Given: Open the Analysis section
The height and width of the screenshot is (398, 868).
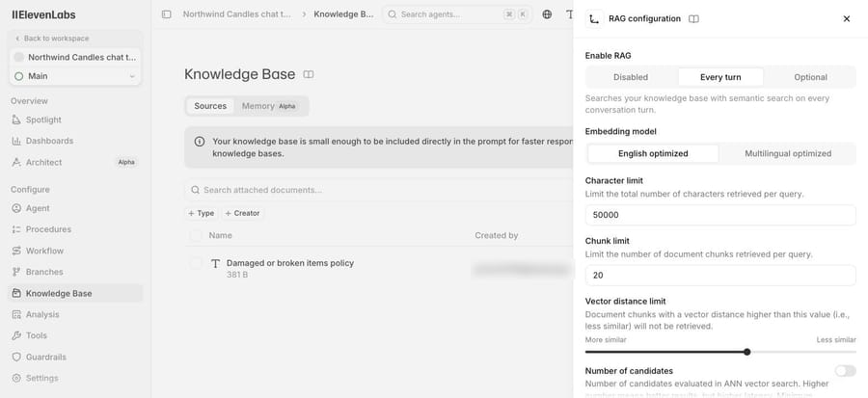Looking at the screenshot, I should pos(75,314).
